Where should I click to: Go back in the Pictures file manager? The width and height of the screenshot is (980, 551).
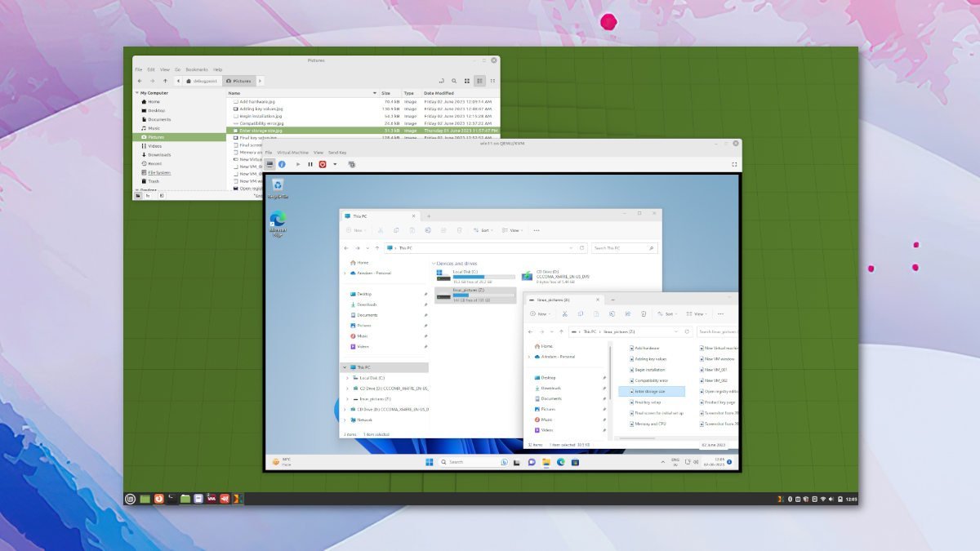(x=140, y=81)
